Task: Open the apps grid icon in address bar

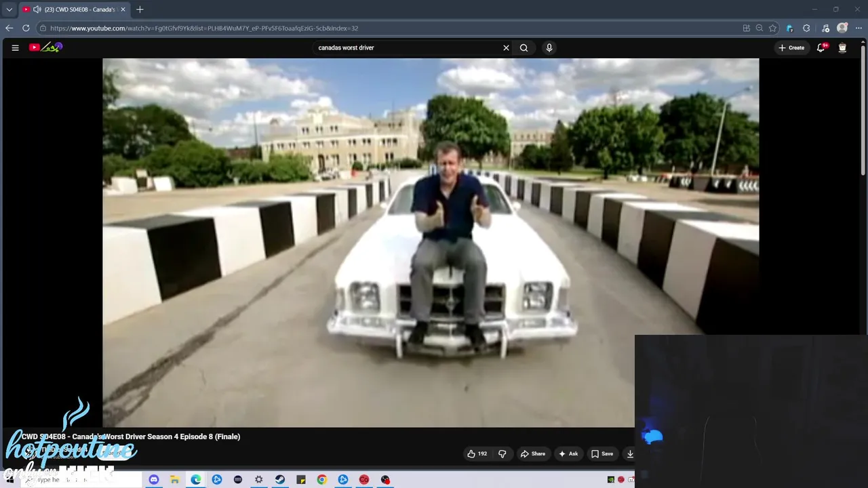Action: [747, 28]
